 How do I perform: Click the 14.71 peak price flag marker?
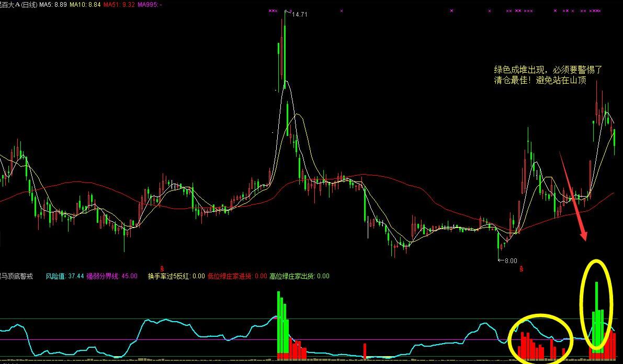(x=299, y=15)
